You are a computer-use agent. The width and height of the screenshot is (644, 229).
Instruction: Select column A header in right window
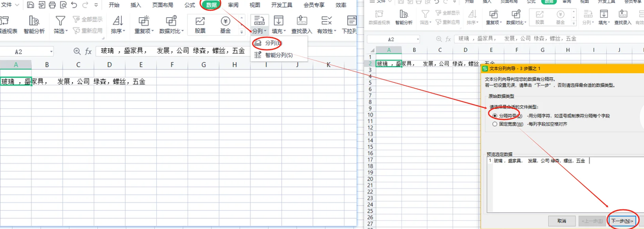[389, 50]
